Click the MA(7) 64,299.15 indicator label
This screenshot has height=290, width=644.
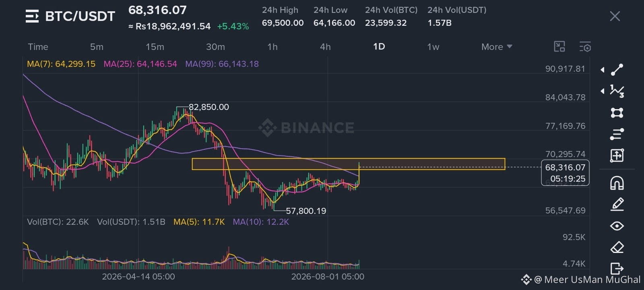(61, 64)
